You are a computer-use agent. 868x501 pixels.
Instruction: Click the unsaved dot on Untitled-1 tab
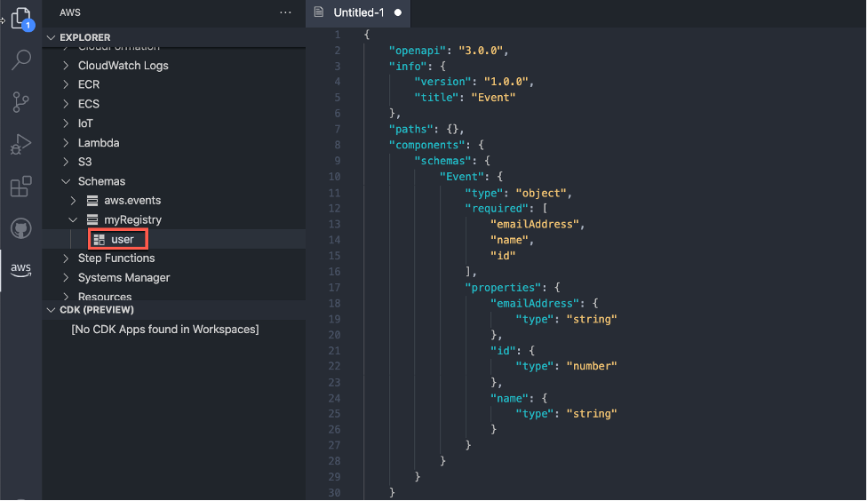397,12
